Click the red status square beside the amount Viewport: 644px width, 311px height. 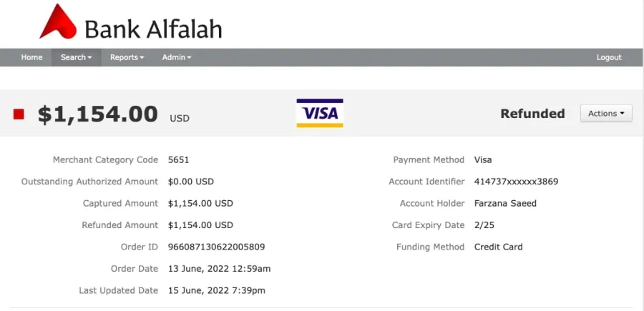pos(19,114)
